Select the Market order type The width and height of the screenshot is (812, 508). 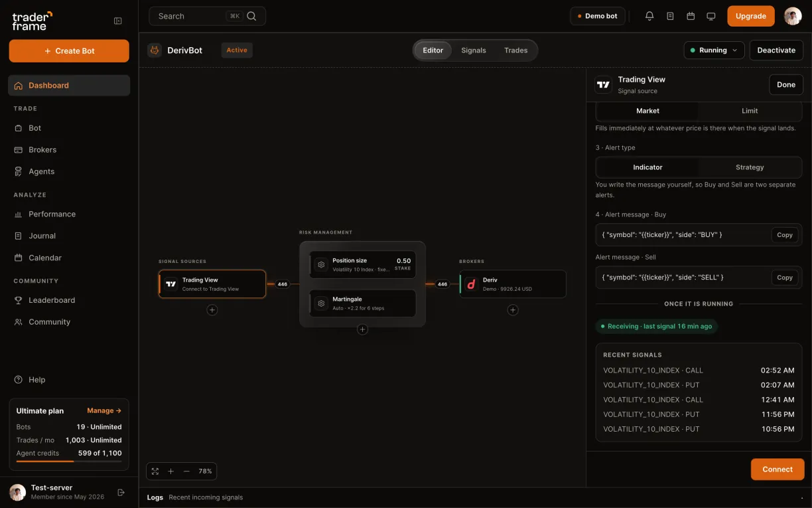tap(647, 111)
